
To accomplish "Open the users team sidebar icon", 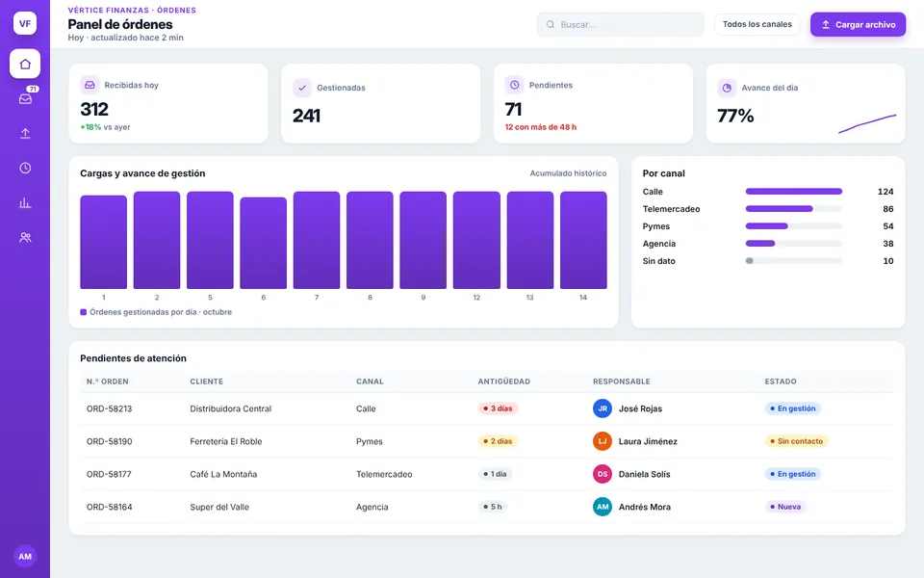I will [x=25, y=237].
